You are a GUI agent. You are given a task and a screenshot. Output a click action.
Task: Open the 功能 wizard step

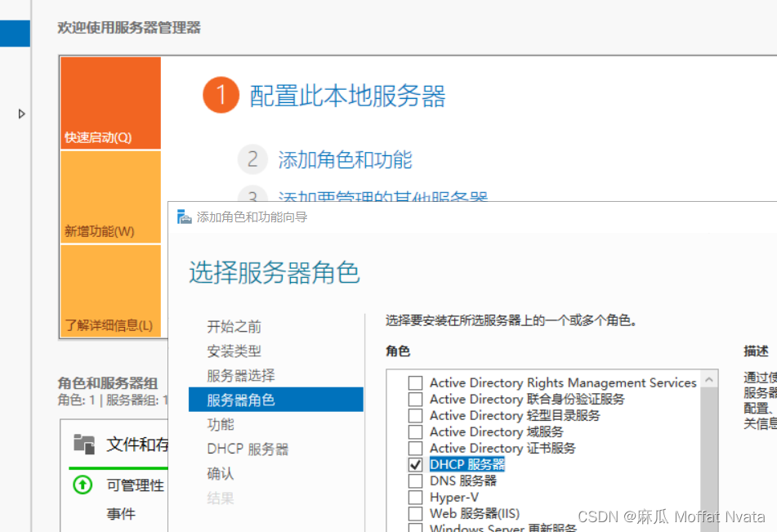click(221, 424)
